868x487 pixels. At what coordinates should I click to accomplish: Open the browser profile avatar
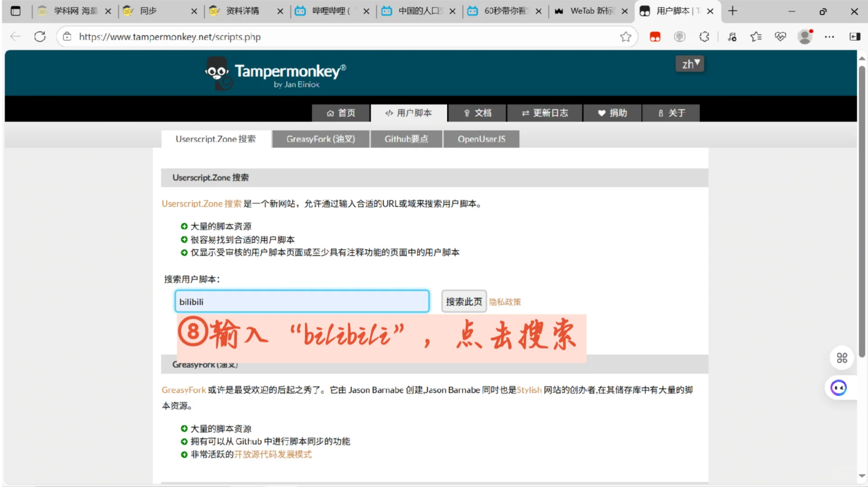point(805,37)
